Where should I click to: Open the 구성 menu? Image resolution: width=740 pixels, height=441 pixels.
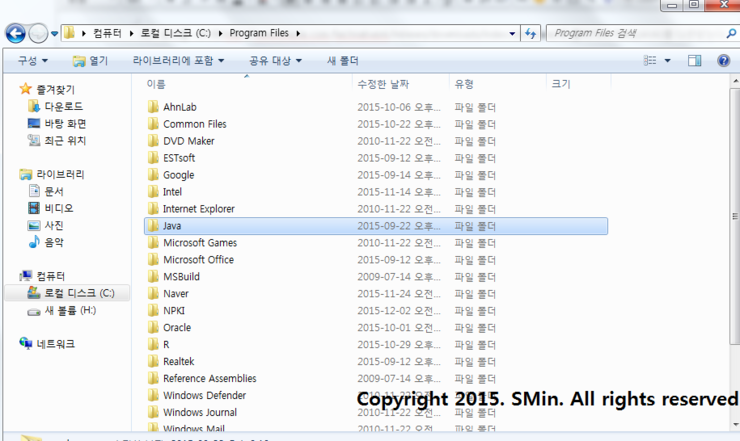[33, 60]
